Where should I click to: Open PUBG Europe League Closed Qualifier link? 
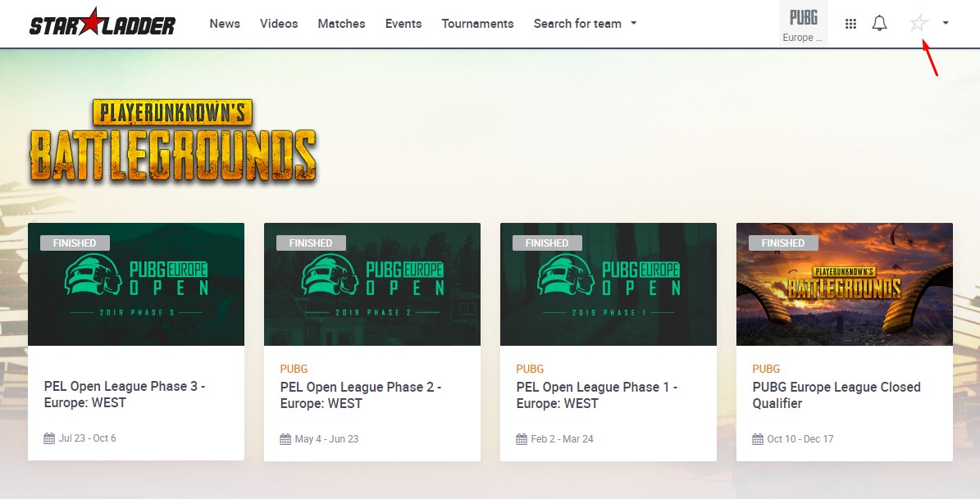[836, 395]
